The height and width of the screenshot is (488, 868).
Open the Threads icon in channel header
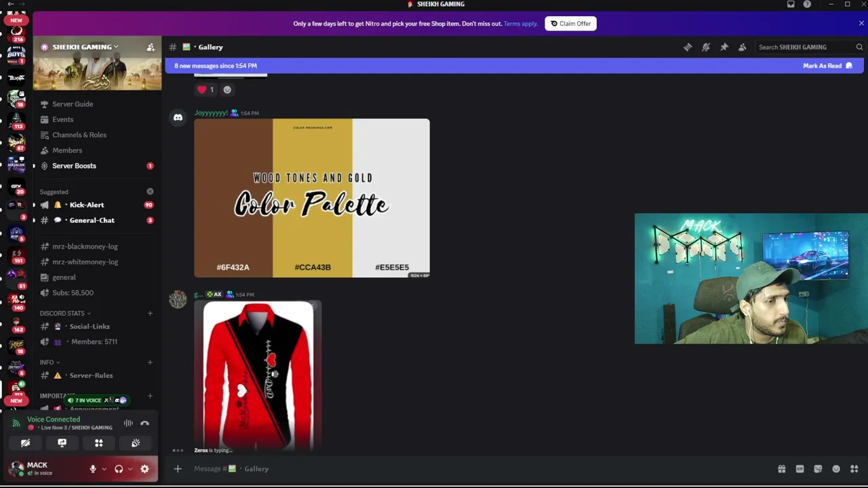tap(688, 47)
